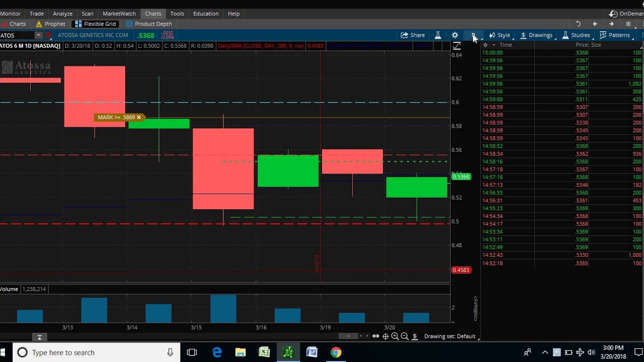
Task: Click the Size column header
Action: (x=596, y=45)
